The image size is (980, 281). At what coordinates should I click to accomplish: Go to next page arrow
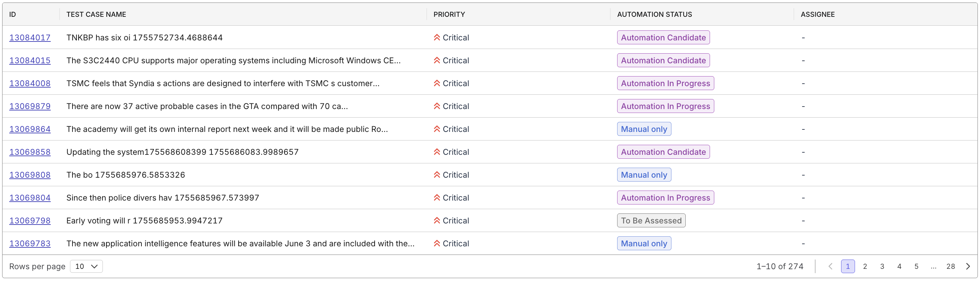point(968,267)
